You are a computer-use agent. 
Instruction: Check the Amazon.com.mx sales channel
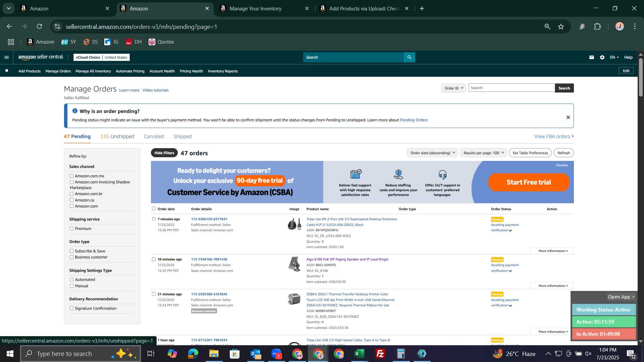coord(71,176)
